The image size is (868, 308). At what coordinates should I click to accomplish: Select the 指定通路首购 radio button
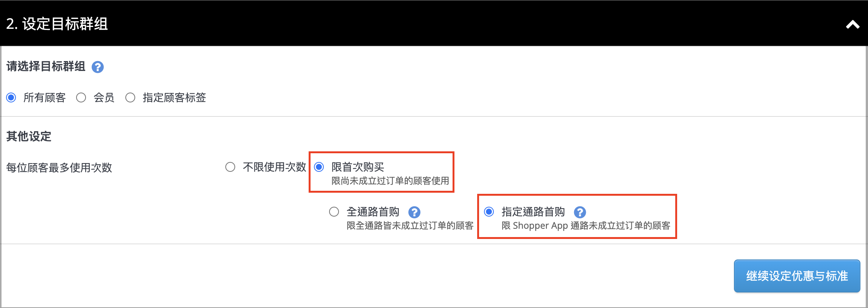[x=489, y=212]
